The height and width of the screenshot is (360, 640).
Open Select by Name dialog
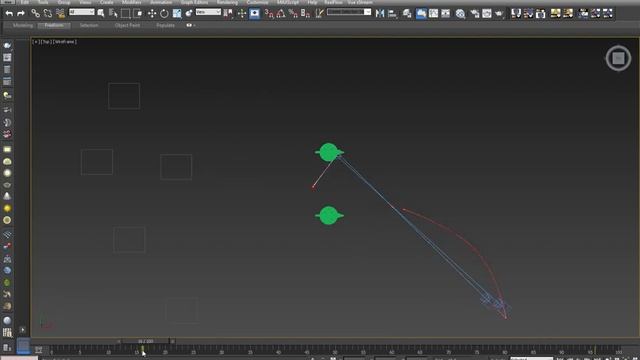[x=113, y=14]
